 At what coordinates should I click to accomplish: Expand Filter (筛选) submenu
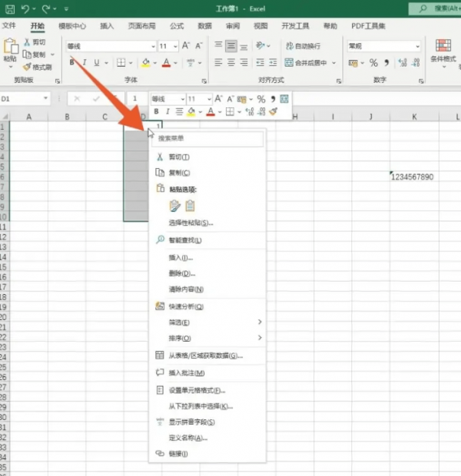pos(207,322)
